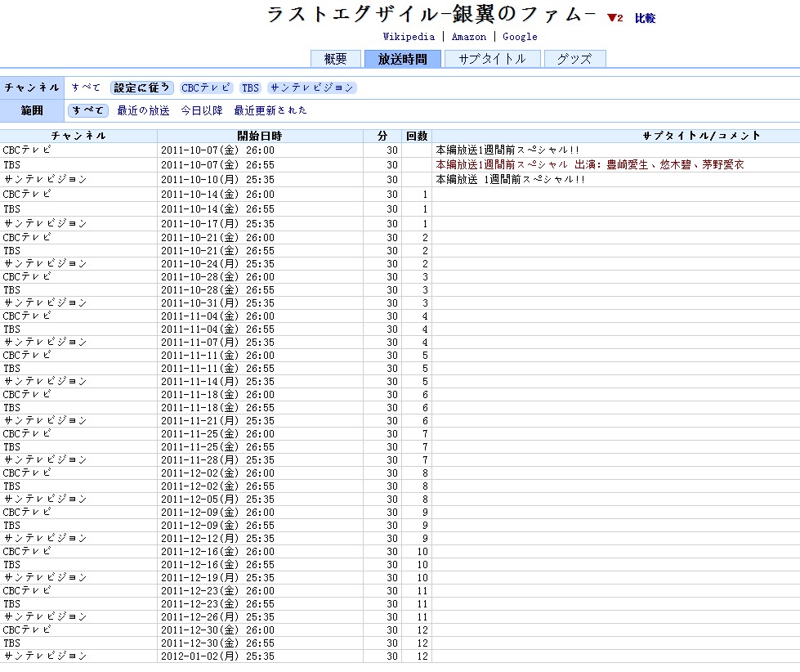
Task: Select すべて in the 範囲 filter
Action: coord(87,110)
